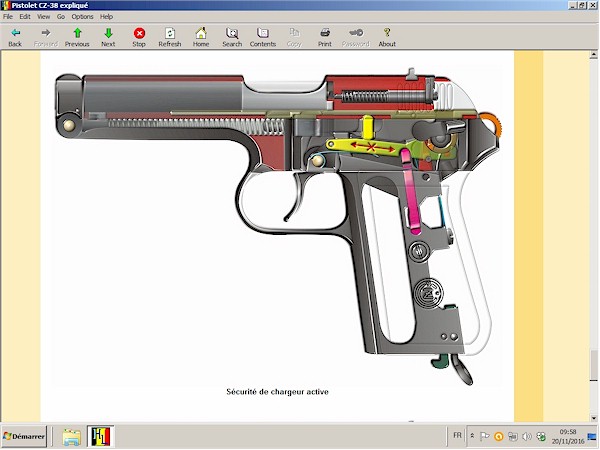
Task: Click the red Stop button
Action: 139,38
